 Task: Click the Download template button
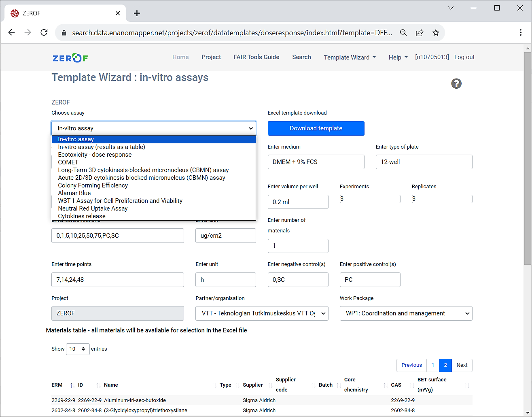pos(316,128)
